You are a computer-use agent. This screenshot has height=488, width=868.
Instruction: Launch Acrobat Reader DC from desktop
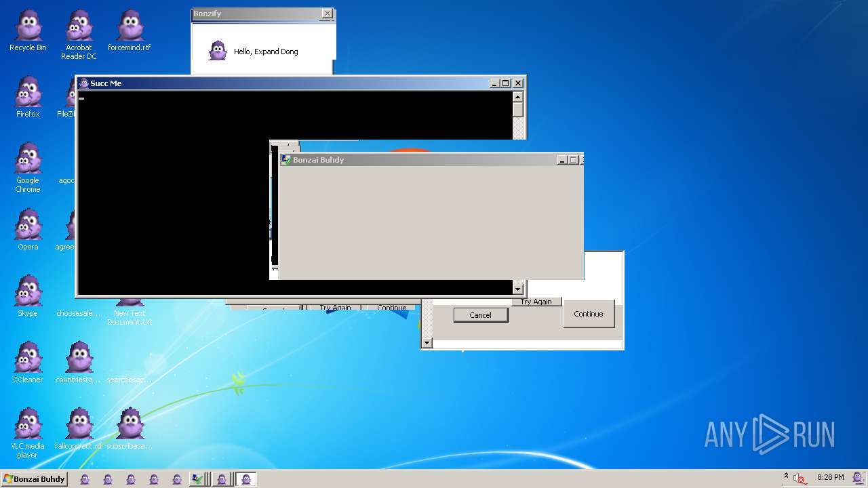coord(79,35)
